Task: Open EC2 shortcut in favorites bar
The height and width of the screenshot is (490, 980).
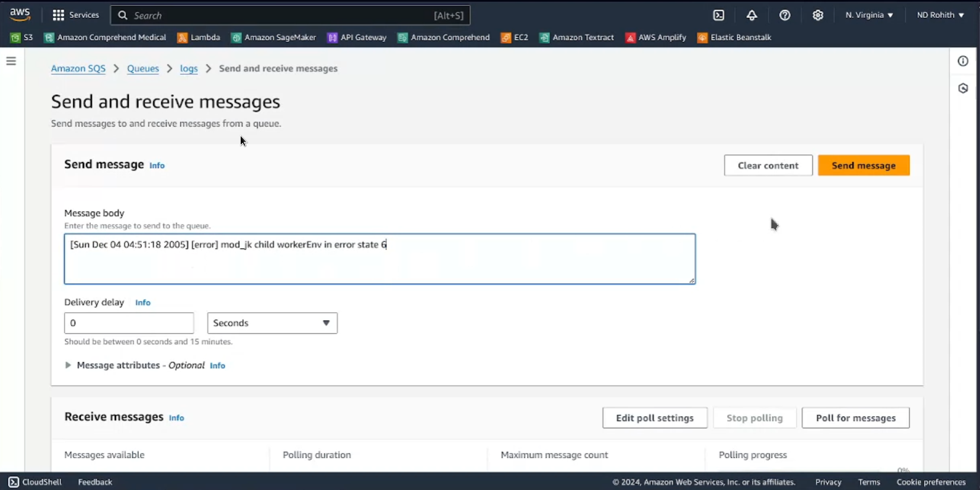Action: 515,38
